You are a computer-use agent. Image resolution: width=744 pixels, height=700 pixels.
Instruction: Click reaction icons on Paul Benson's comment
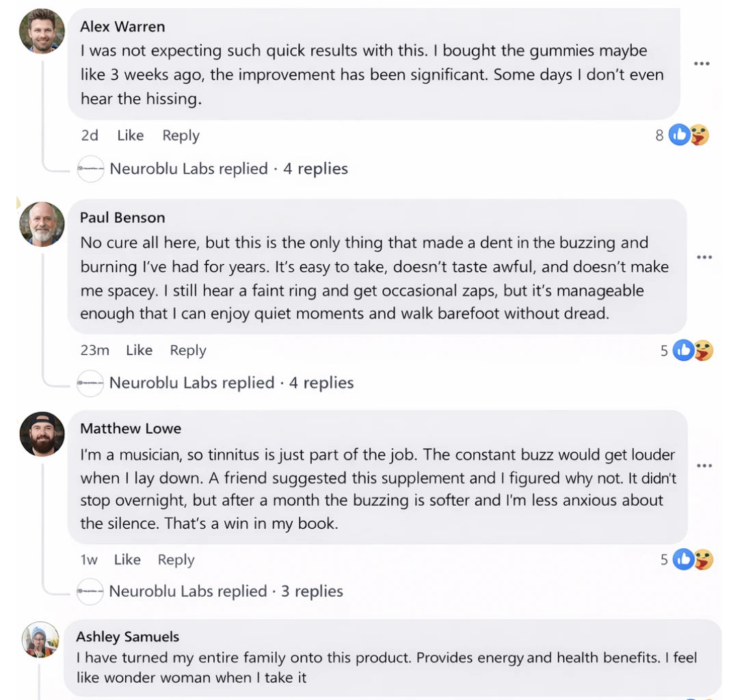point(693,351)
